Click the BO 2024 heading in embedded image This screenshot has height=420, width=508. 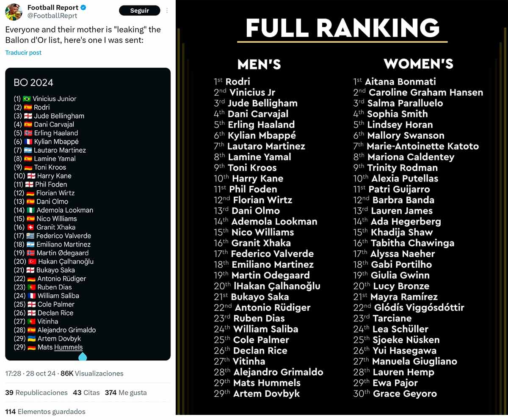(x=33, y=82)
